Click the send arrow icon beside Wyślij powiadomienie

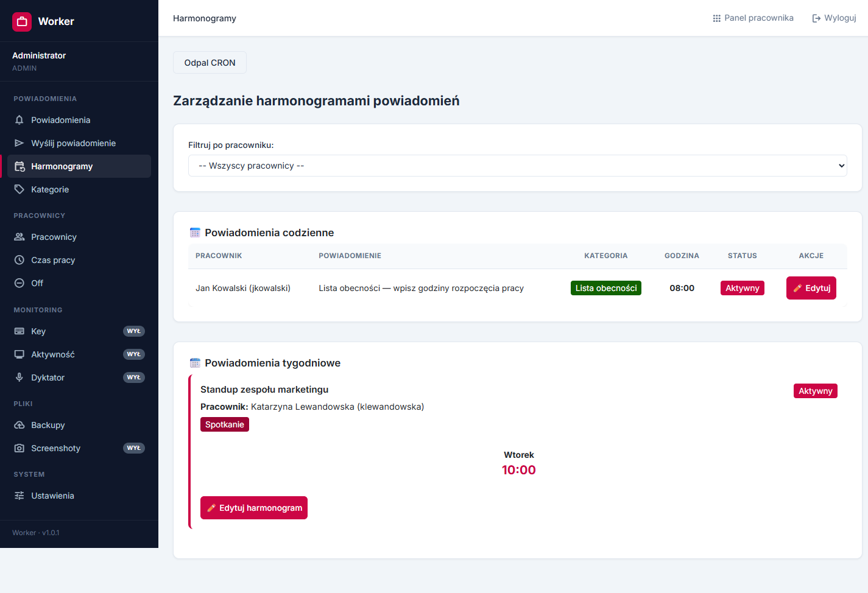pyautogui.click(x=19, y=143)
